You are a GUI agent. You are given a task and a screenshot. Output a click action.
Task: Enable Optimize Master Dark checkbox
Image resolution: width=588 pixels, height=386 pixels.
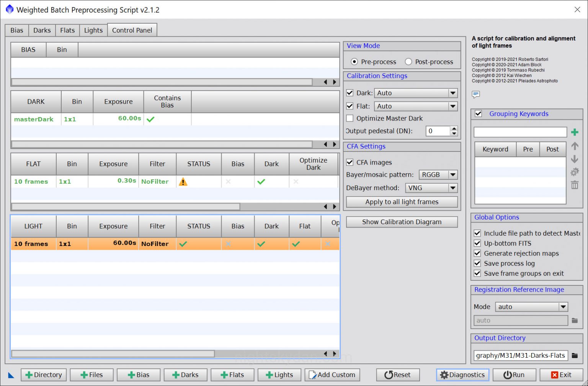coord(350,118)
